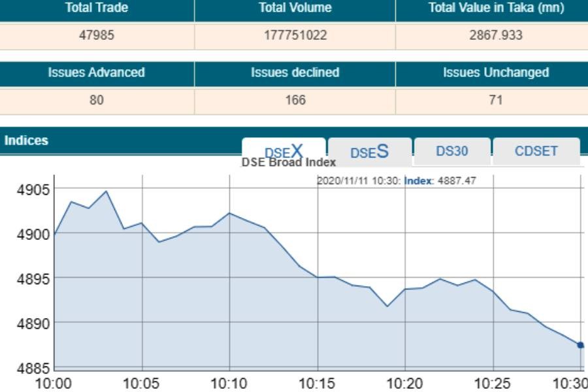Select the Issues Unchanged header cell
588x392 pixels.
pyautogui.click(x=496, y=73)
